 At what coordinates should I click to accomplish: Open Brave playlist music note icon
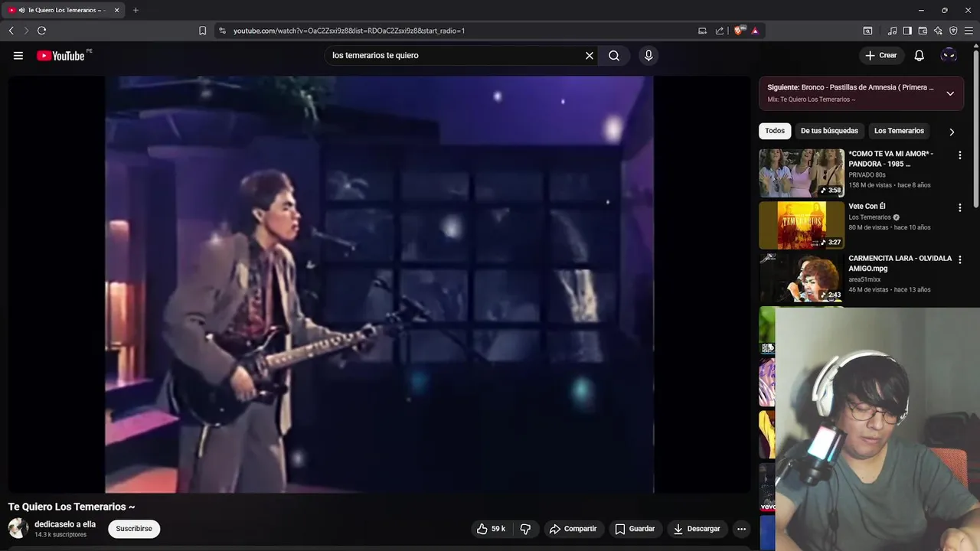pos(892,31)
